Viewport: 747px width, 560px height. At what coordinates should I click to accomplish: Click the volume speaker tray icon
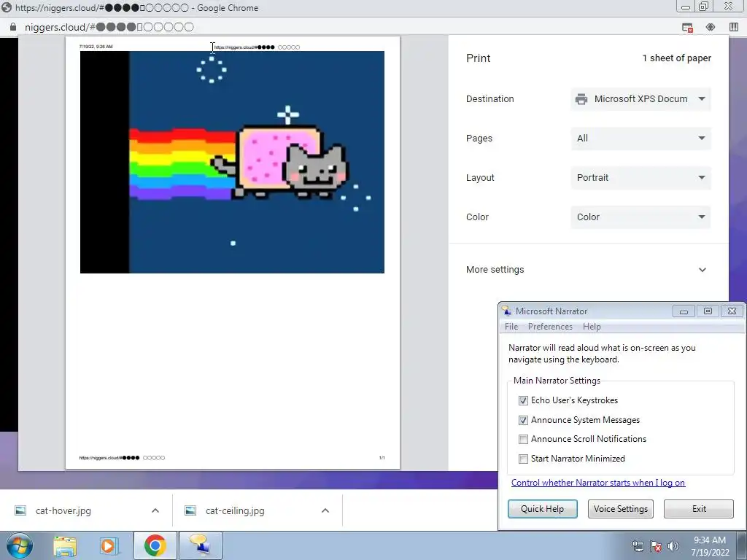(x=673, y=546)
